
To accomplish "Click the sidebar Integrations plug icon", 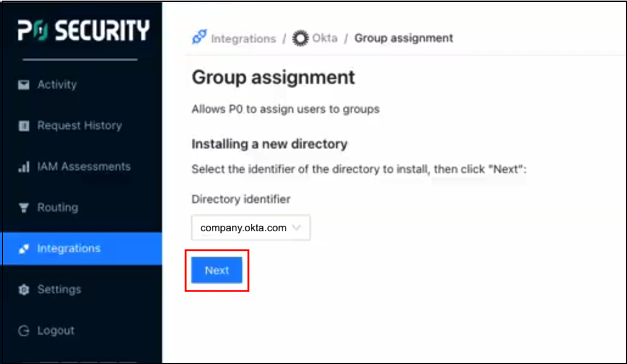I will coord(24,249).
